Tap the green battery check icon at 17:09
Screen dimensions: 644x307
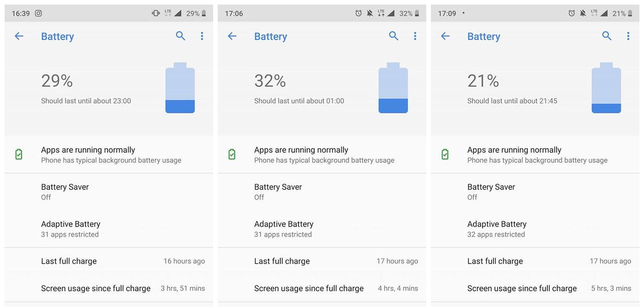(x=445, y=154)
